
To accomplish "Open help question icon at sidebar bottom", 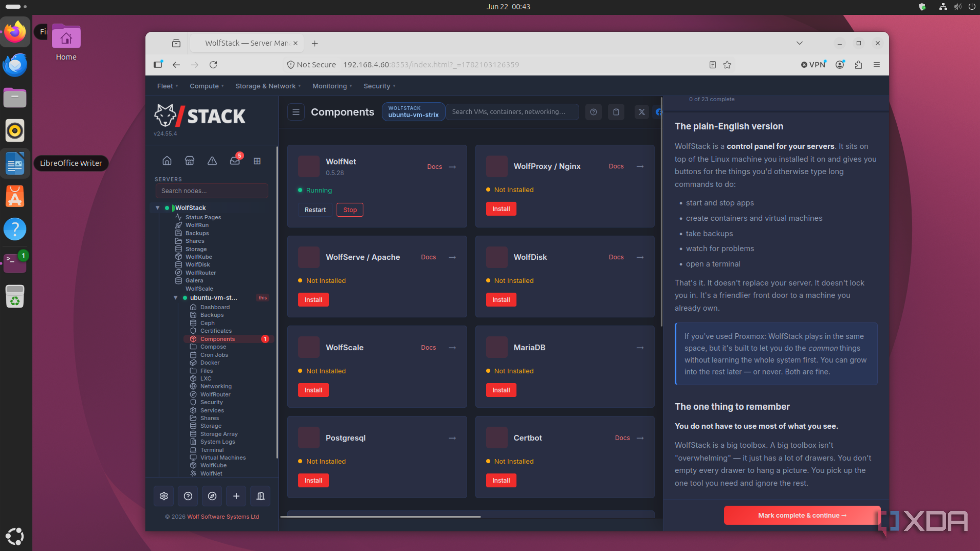I will [x=188, y=496].
